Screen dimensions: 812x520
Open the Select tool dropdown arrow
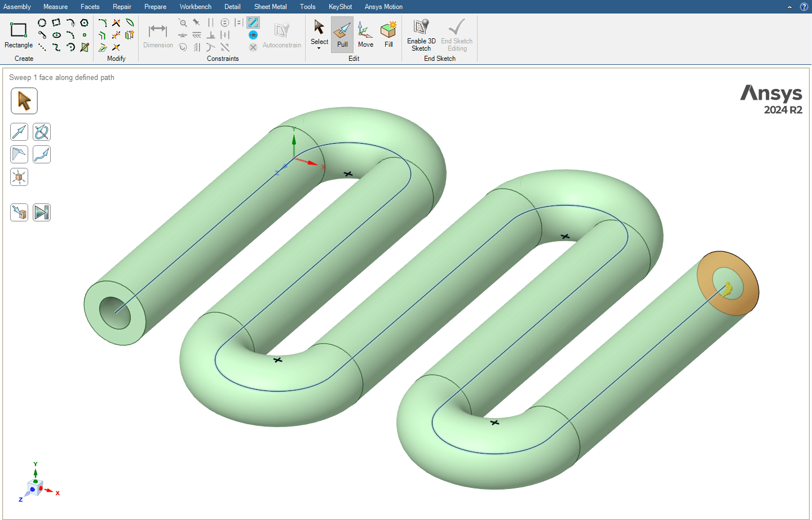pyautogui.click(x=319, y=48)
